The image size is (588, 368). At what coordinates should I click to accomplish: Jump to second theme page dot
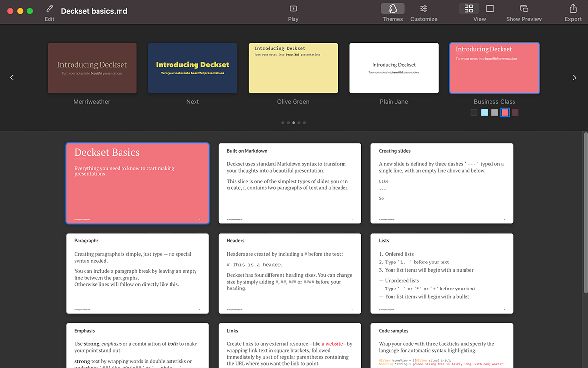[x=288, y=123]
